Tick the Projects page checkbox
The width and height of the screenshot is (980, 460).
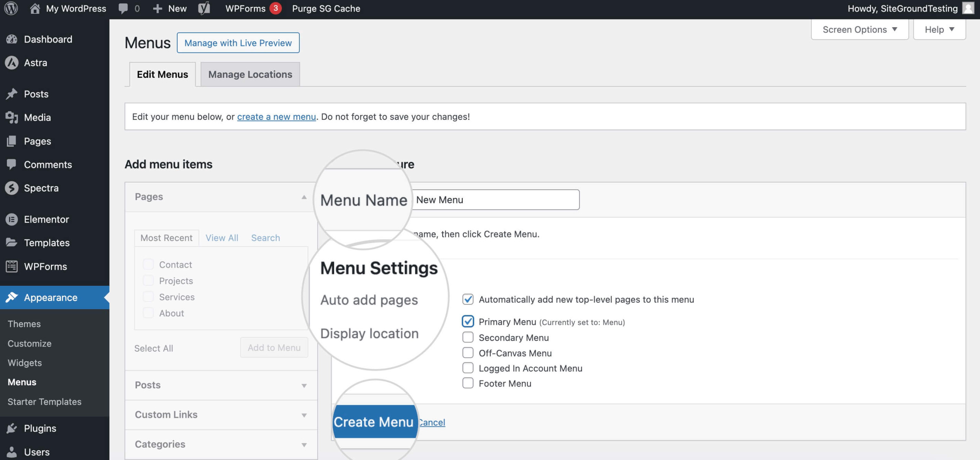(x=148, y=280)
